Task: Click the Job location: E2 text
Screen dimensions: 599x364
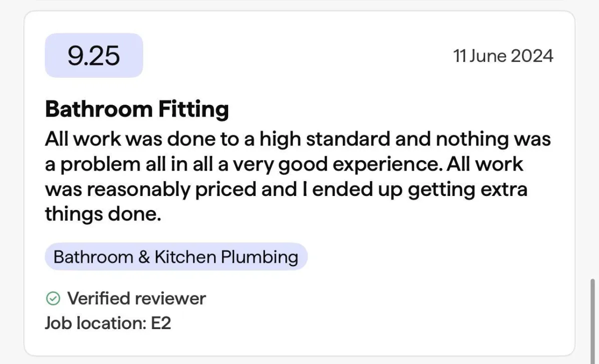Action: point(108,323)
